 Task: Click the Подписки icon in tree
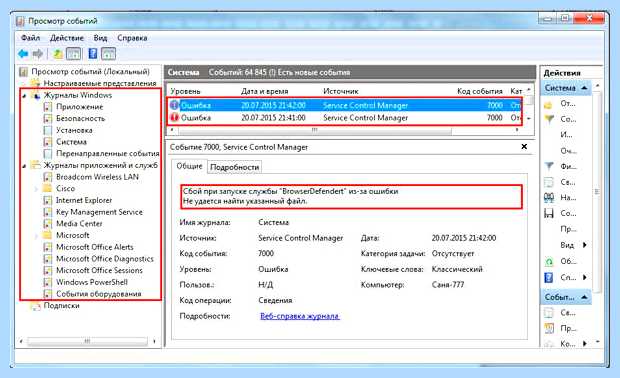pos(36,306)
